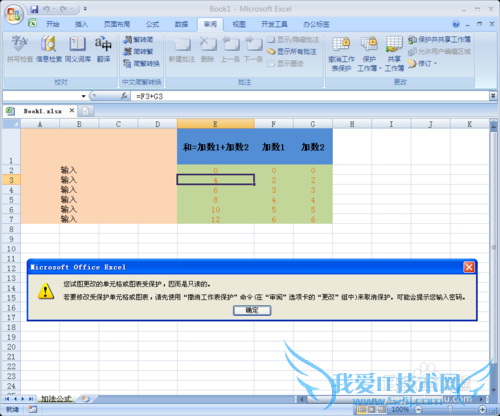Click cell E7 showing 12
The width and height of the screenshot is (500, 416).
point(216,219)
